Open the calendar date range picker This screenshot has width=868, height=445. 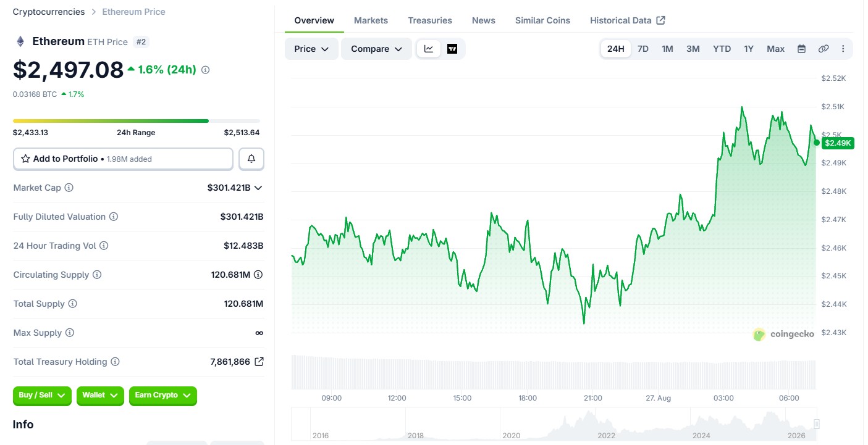point(801,49)
